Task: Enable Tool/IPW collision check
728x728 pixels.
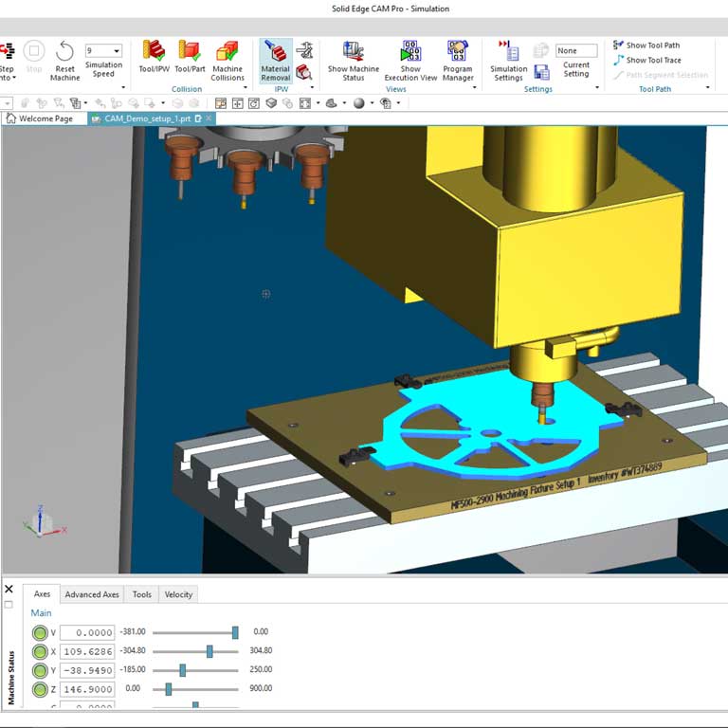Action: 154,50
